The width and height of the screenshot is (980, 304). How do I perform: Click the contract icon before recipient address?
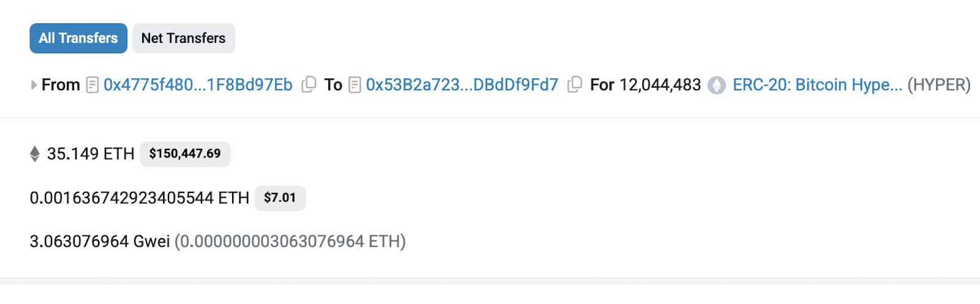[355, 85]
